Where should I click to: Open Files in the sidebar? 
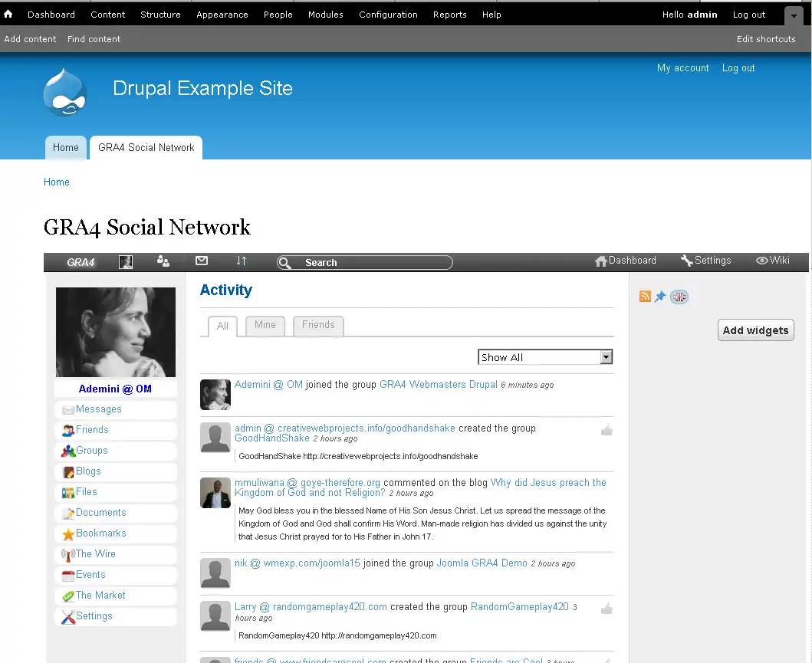(116, 492)
